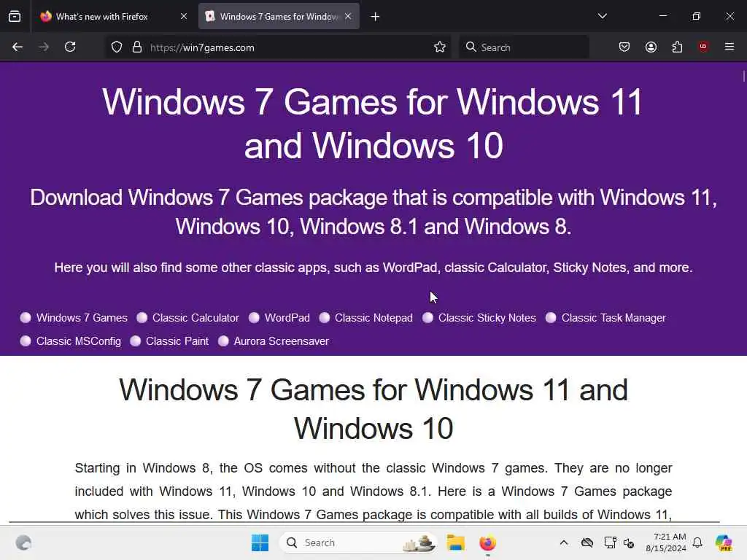
Task: Reload the current page
Action: pos(70,47)
